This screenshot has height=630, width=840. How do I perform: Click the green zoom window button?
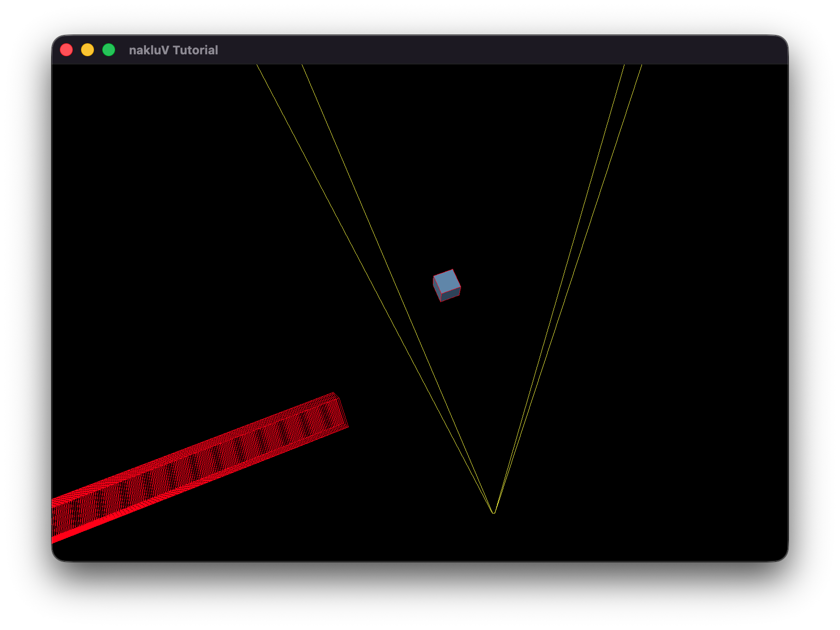point(109,50)
